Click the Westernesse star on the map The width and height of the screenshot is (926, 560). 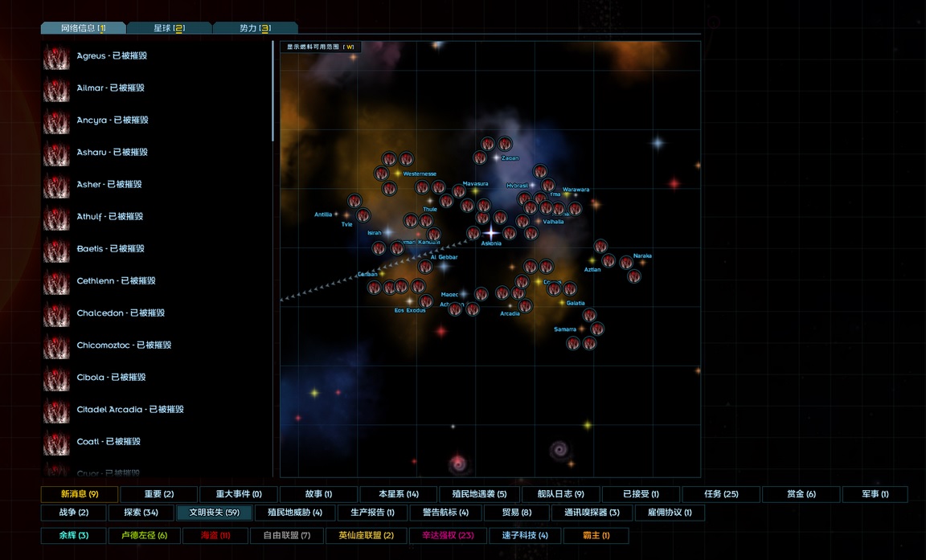tap(398, 174)
